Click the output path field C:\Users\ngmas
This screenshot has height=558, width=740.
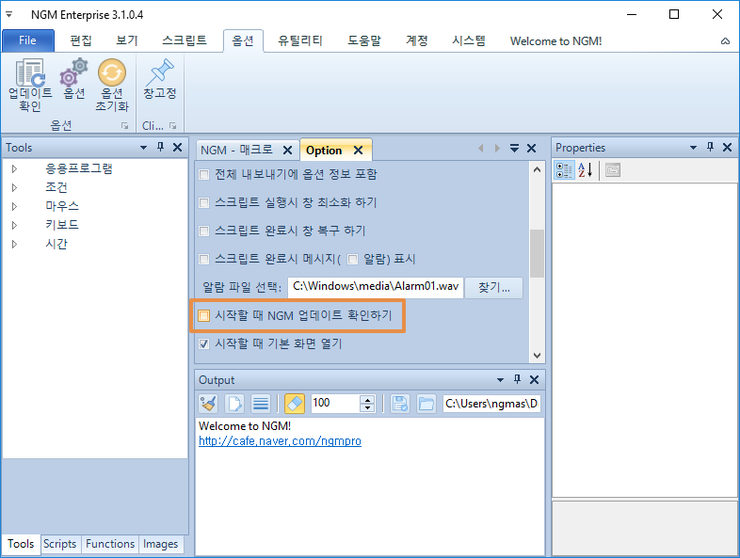point(491,404)
